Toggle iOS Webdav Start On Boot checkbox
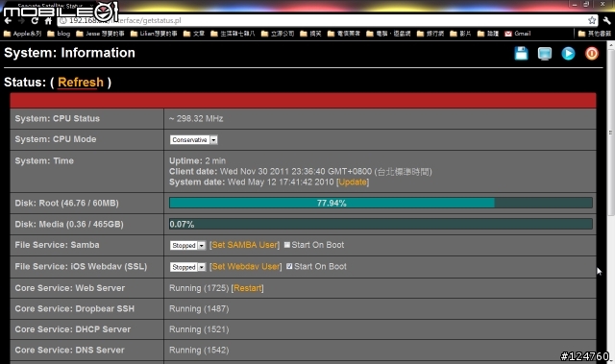 tap(289, 266)
